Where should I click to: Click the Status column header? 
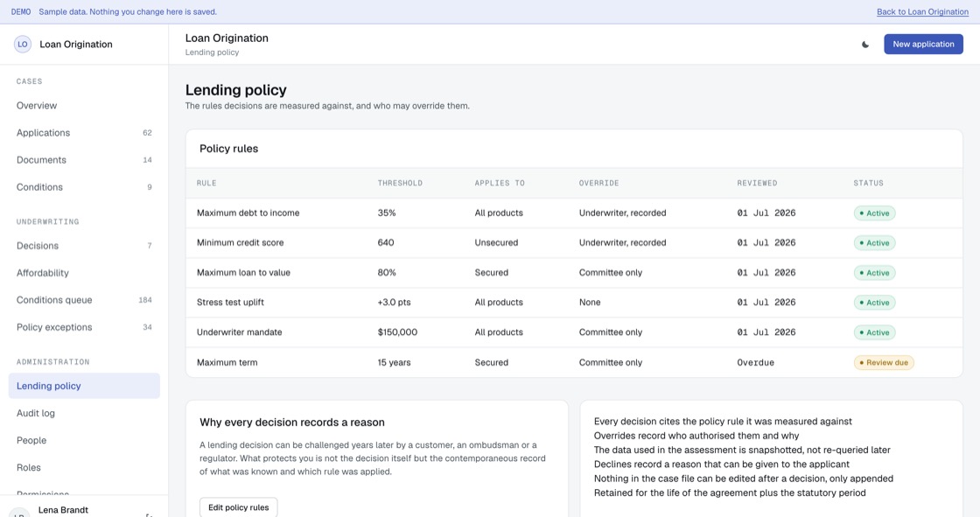tap(868, 183)
